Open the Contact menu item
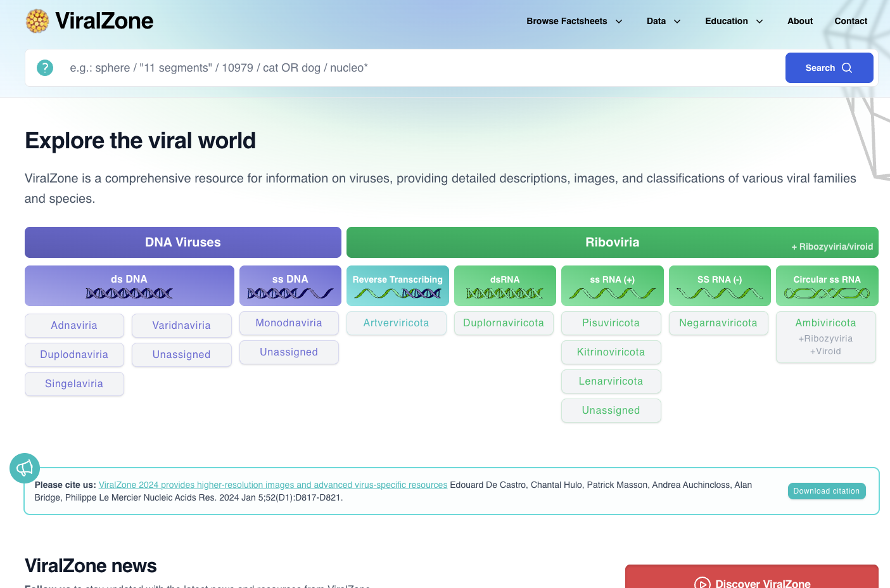This screenshot has height=588, width=890. coord(851,21)
